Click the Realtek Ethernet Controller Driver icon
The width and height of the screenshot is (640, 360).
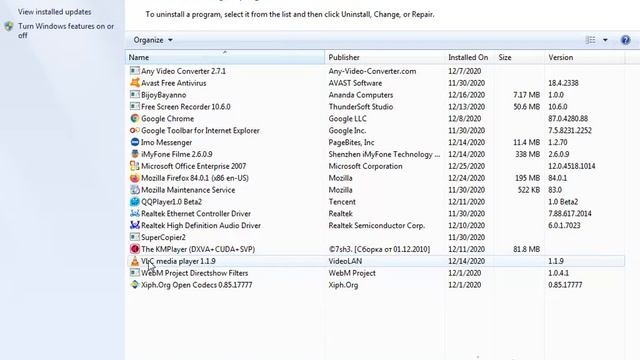click(x=135, y=213)
